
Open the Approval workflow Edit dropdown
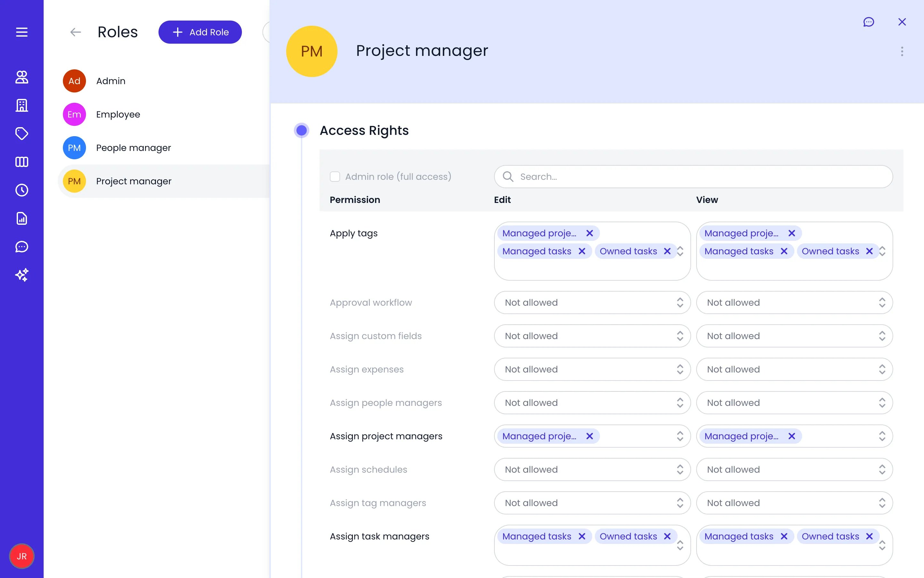592,302
